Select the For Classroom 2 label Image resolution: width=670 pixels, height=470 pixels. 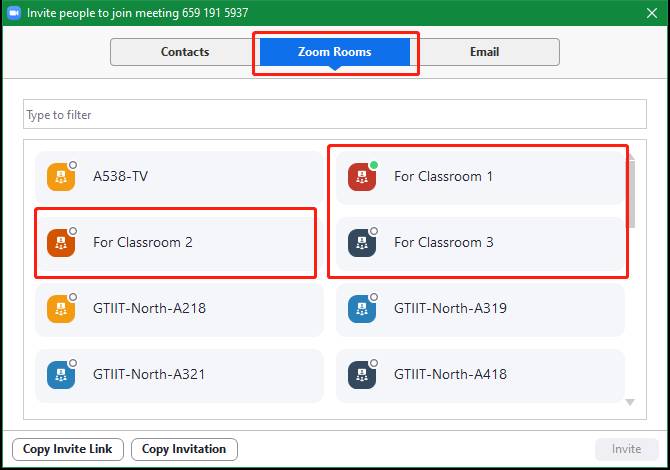(x=143, y=243)
